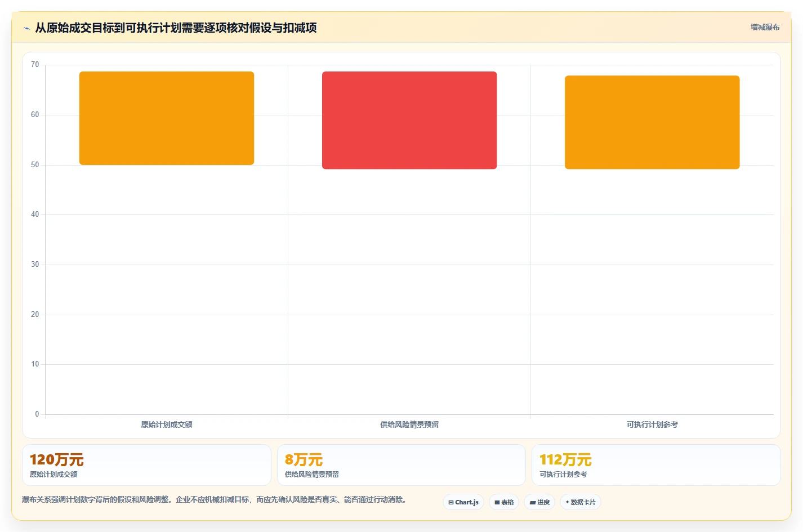Click y-axis tick value 10

point(35,364)
